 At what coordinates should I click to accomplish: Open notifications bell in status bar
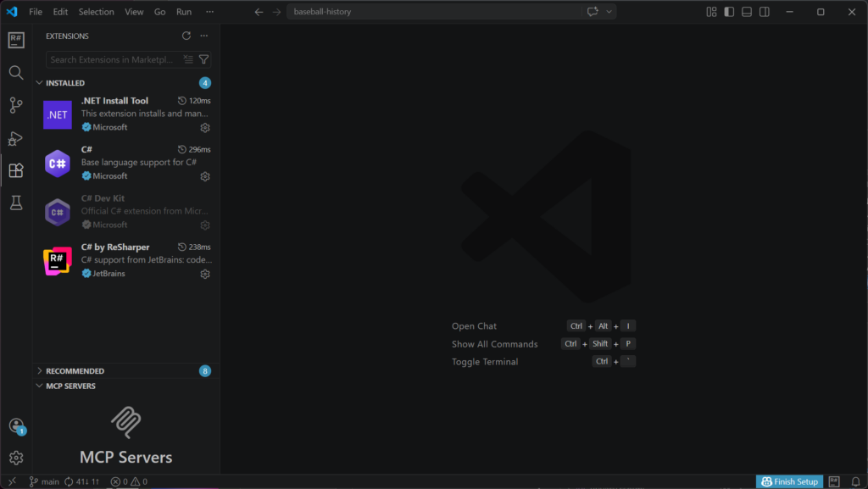[x=855, y=481]
